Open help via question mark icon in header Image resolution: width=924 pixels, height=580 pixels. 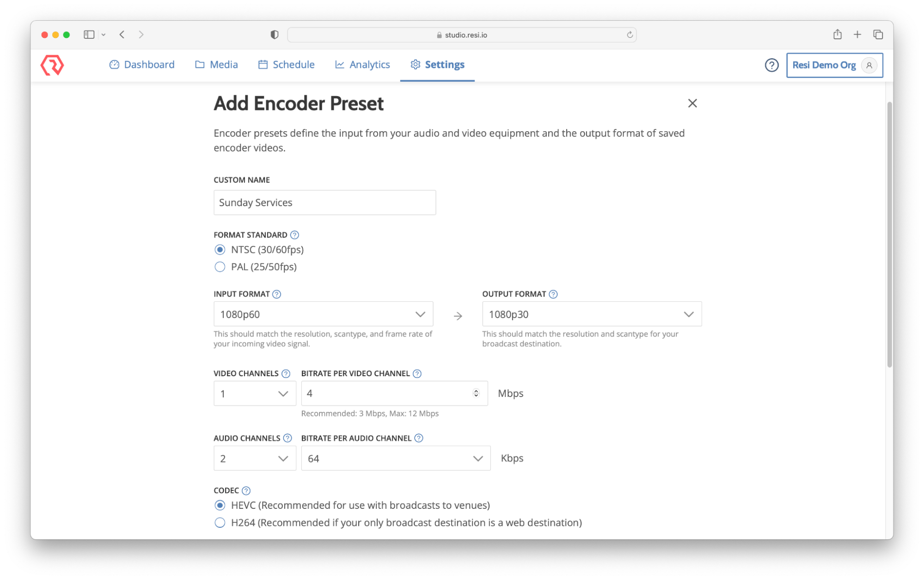click(771, 65)
